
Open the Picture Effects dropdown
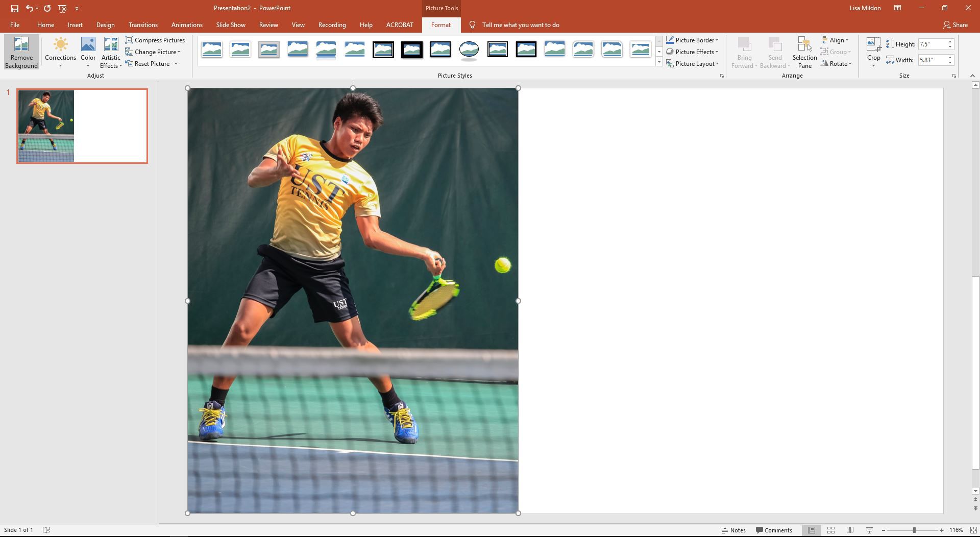click(x=692, y=52)
